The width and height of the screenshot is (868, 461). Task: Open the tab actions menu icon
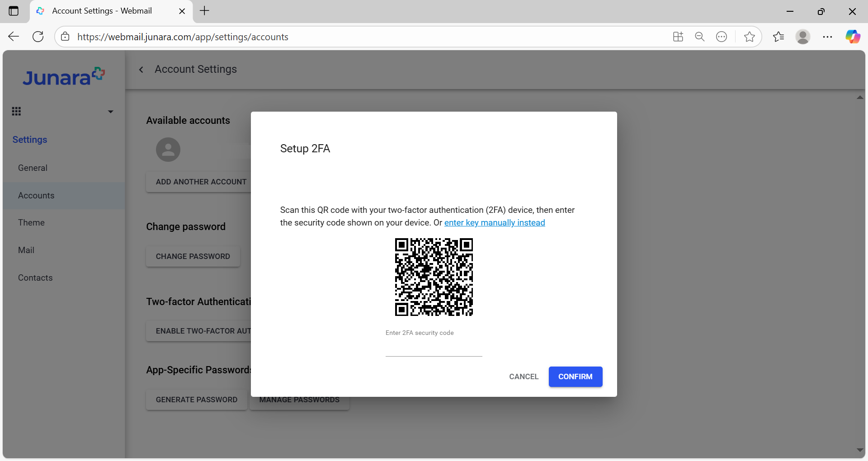pos(14,11)
